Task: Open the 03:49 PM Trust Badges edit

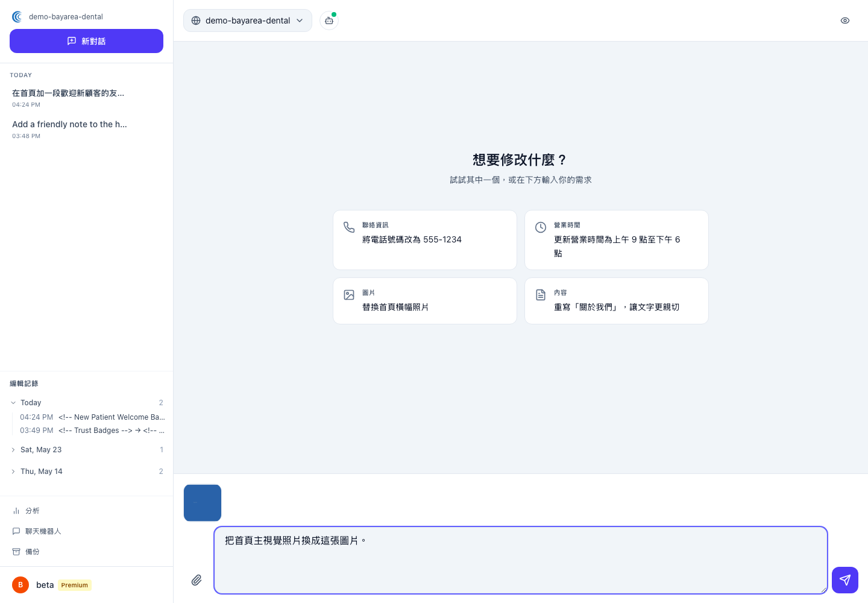Action: (92, 431)
